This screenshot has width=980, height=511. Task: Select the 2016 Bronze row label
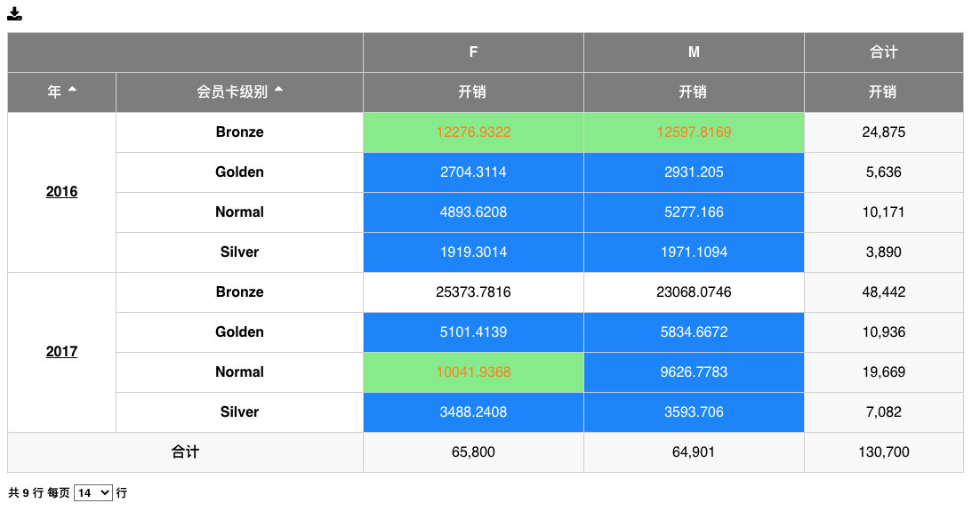pyautogui.click(x=239, y=132)
